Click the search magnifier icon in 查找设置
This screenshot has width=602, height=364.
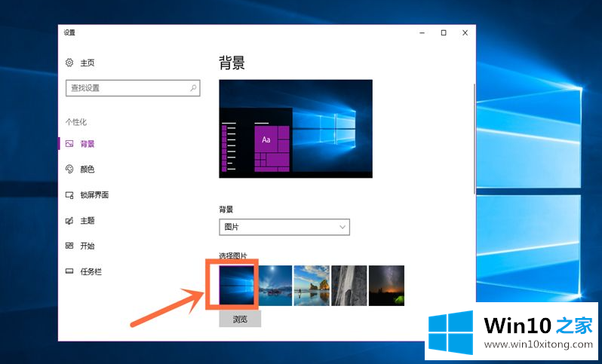pyautogui.click(x=193, y=88)
